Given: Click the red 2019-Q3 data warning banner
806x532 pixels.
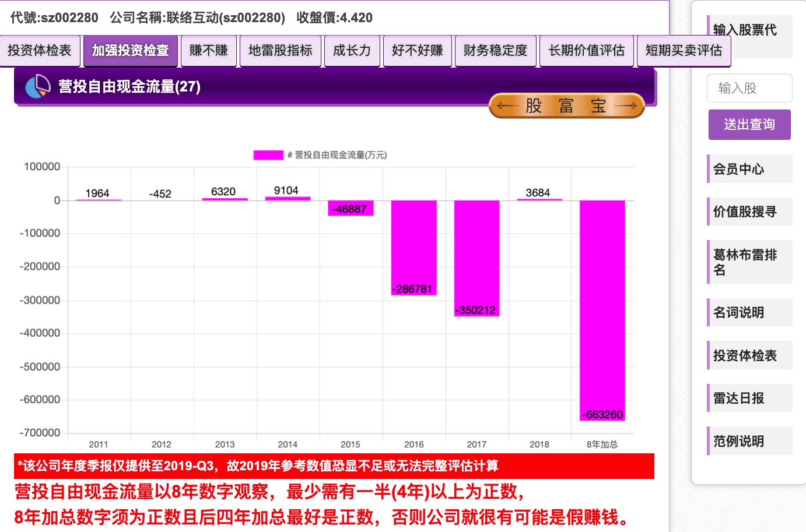Looking at the screenshot, I should 334,466.
